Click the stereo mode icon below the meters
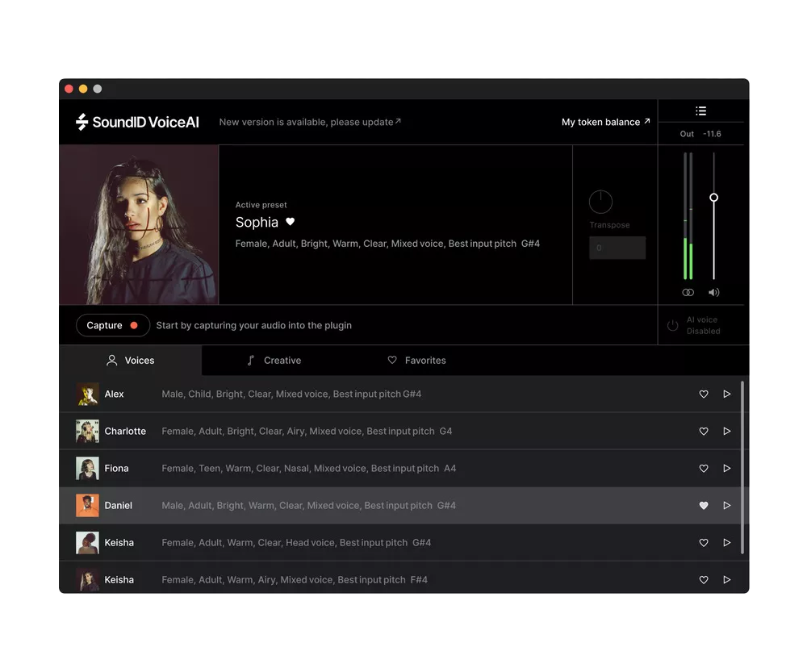Viewport: 807px width, 672px height. 688,292
